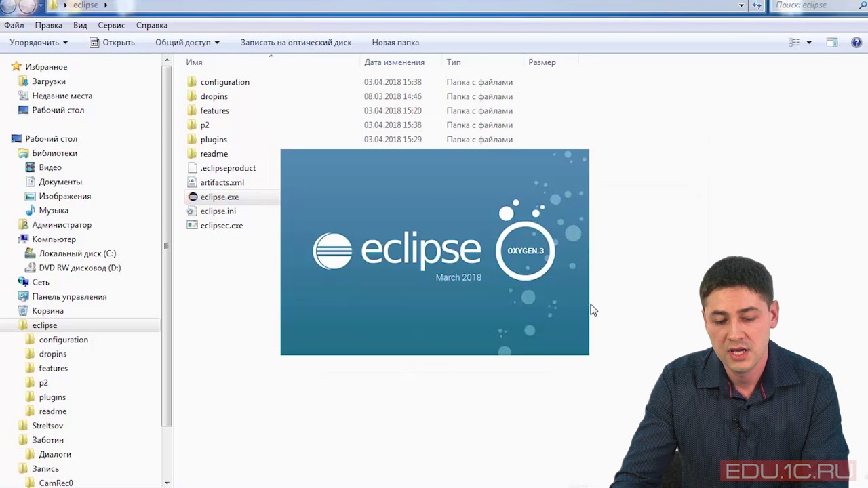Image resolution: width=868 pixels, height=488 pixels.
Task: Open the view options dropdown arrow
Action: tap(808, 42)
